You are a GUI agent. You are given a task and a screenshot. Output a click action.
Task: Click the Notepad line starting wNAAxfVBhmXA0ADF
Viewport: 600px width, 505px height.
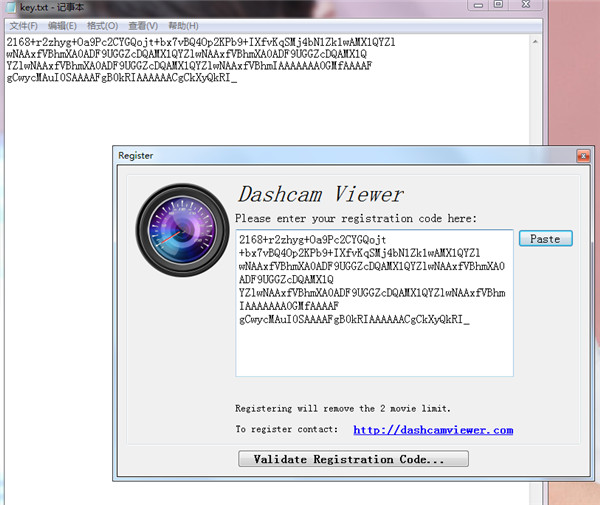pyautogui.click(x=186, y=54)
